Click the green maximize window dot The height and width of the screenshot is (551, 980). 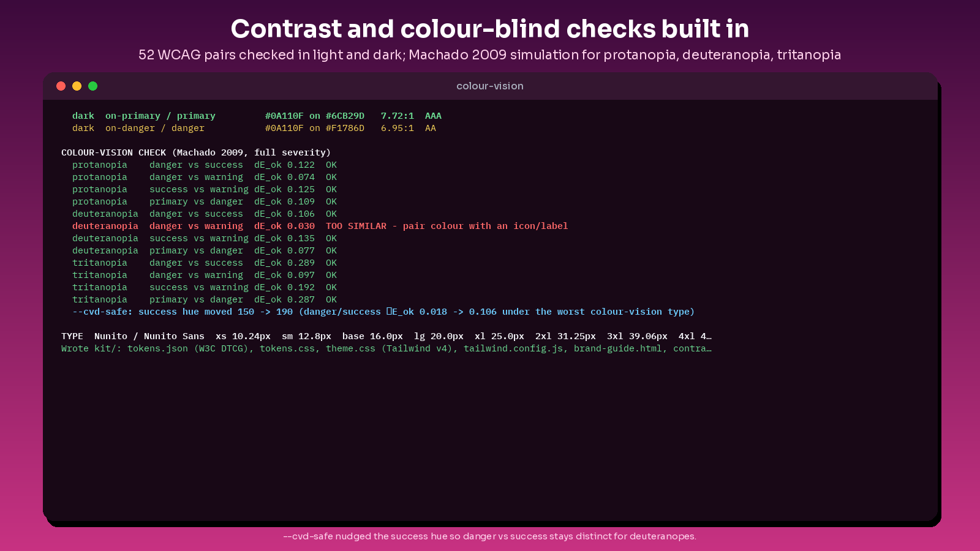92,86
